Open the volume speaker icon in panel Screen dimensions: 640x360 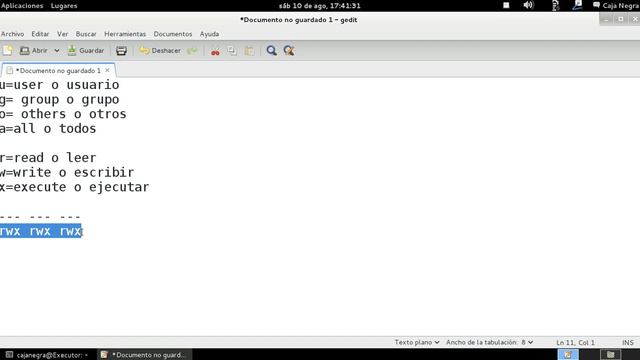pos(528,5)
